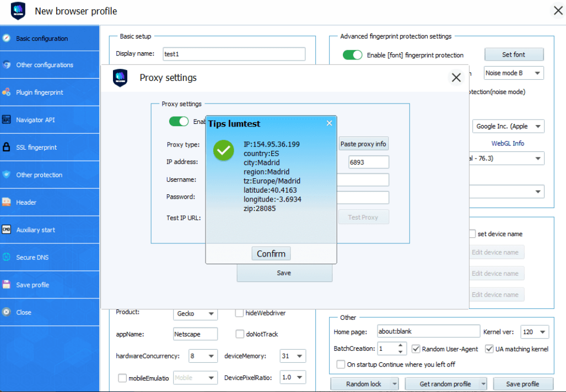This screenshot has height=392, width=566.
Task: Click the Close sidebar icon
Action: coord(7,312)
